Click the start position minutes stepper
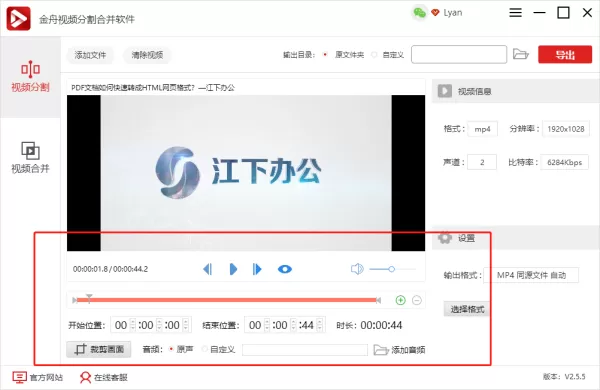 pyautogui.click(x=159, y=325)
